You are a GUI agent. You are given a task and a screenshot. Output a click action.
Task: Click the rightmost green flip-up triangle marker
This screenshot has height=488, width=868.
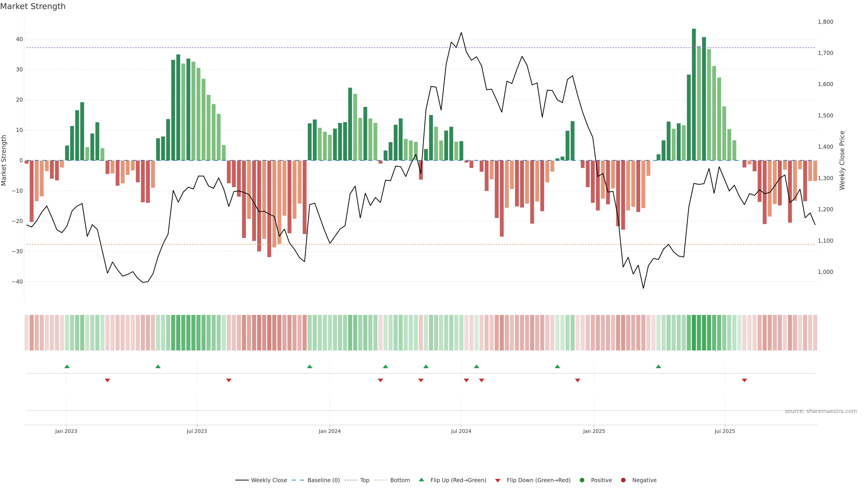point(658,366)
